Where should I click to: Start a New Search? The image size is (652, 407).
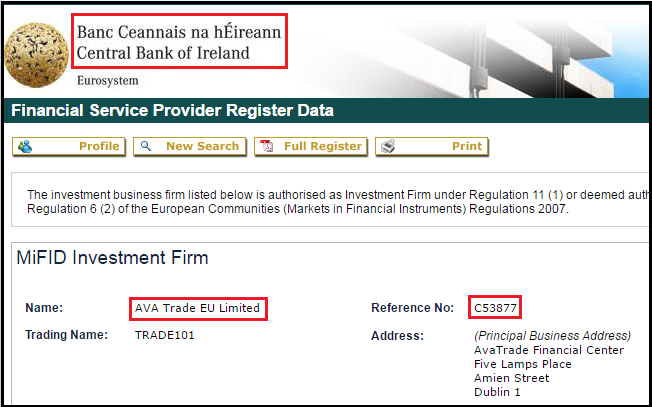pyautogui.click(x=190, y=147)
